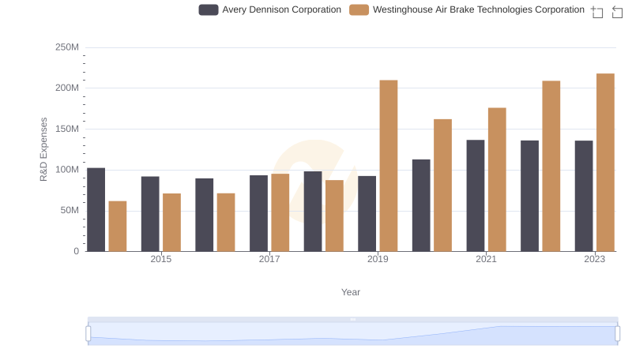Click the zoom area select icon
Viewport: 632px width, 364px height.
597,12
